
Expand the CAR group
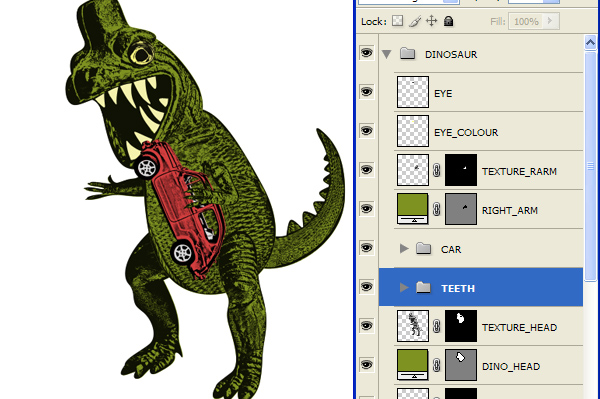tap(404, 249)
